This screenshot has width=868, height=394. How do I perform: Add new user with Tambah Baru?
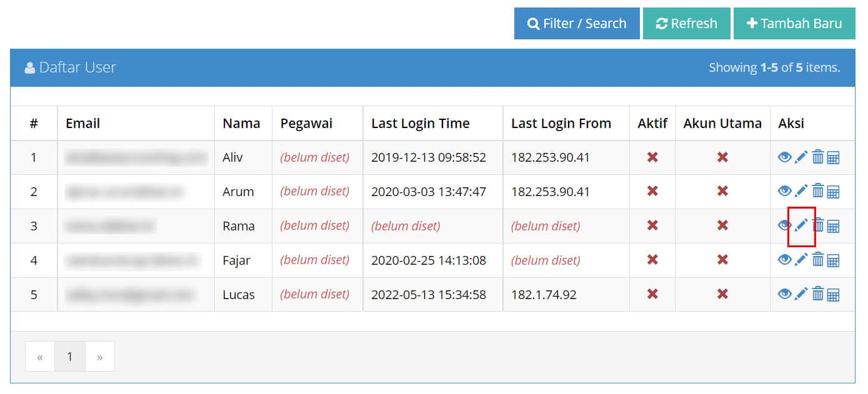click(794, 24)
